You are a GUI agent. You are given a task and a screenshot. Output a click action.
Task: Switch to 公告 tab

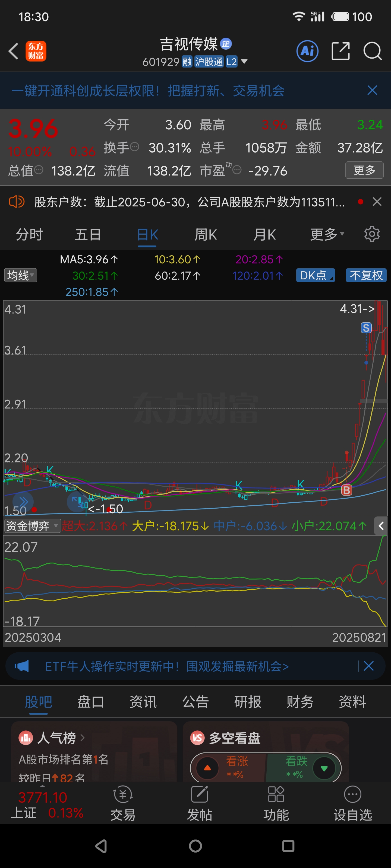coord(195,702)
